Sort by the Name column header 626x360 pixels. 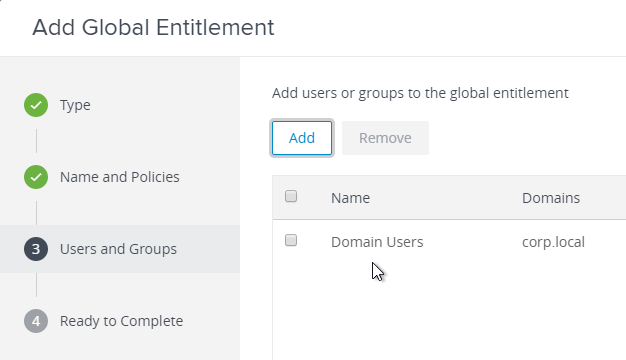coord(351,198)
